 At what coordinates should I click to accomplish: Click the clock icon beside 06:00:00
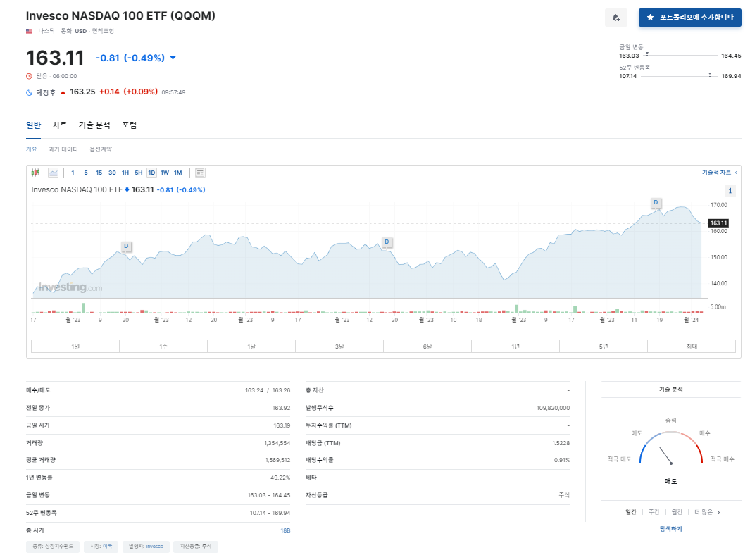[x=29, y=76]
